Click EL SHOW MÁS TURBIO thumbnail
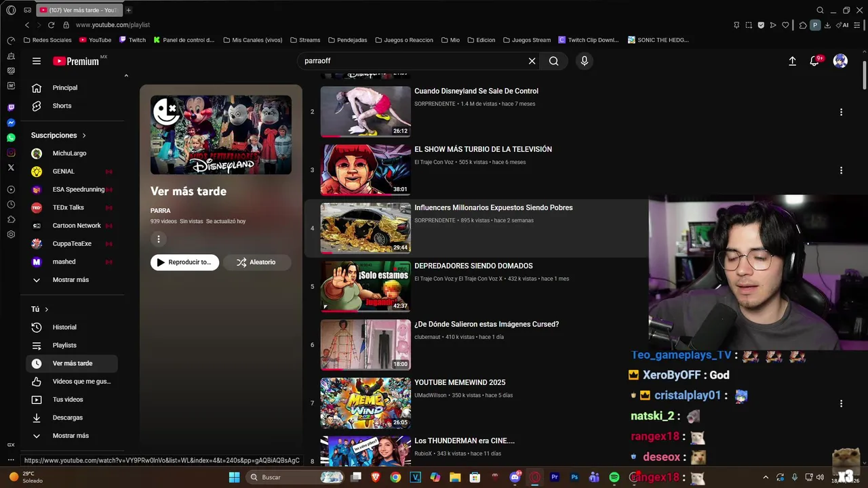The width and height of the screenshot is (868, 488). [366, 169]
